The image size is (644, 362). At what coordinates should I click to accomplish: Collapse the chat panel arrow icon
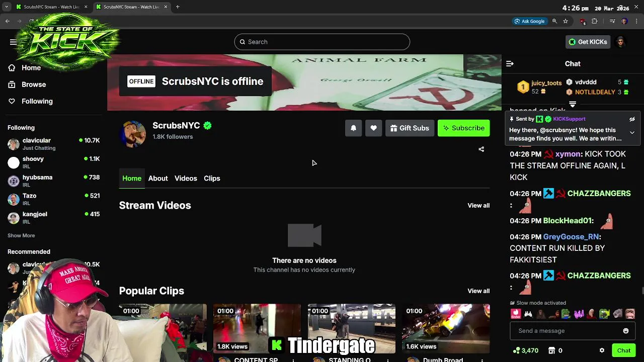[510, 64]
